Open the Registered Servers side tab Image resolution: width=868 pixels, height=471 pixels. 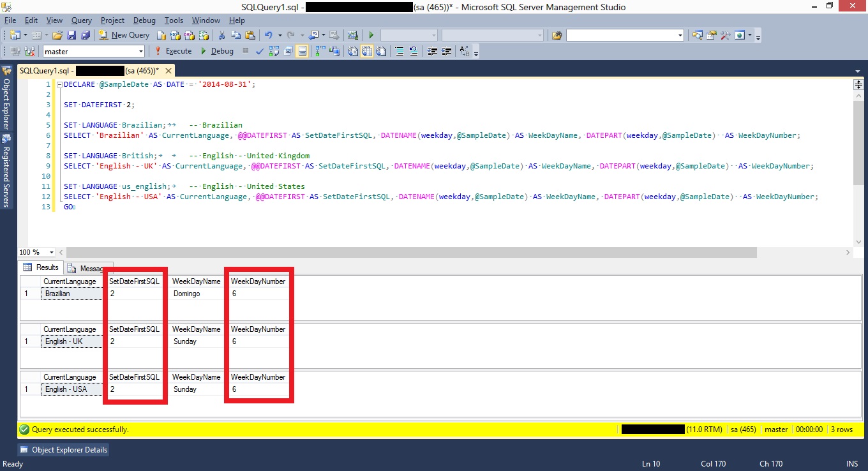(6, 171)
